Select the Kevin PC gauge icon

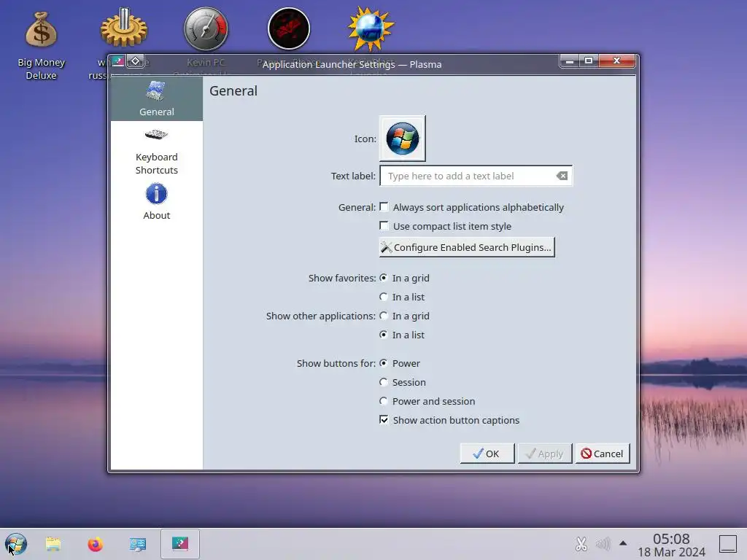pos(206,29)
